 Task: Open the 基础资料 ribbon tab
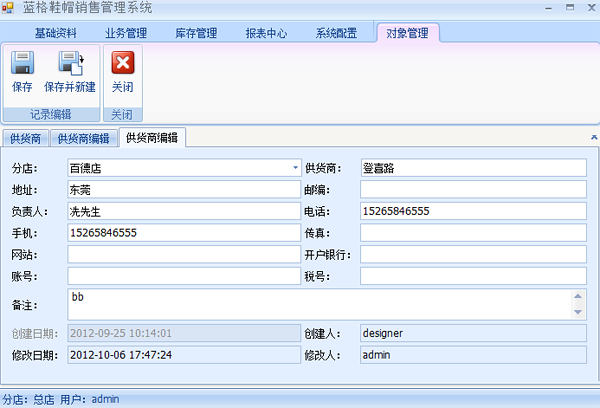[x=56, y=33]
